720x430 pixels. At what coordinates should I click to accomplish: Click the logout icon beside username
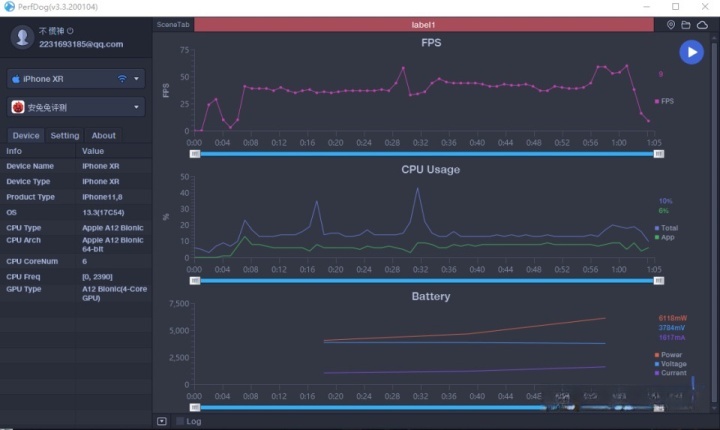coord(70,31)
